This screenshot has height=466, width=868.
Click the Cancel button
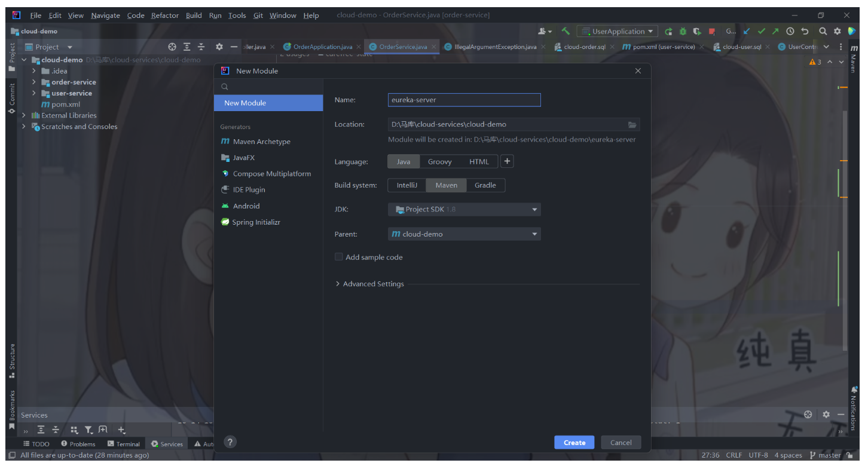(x=621, y=443)
